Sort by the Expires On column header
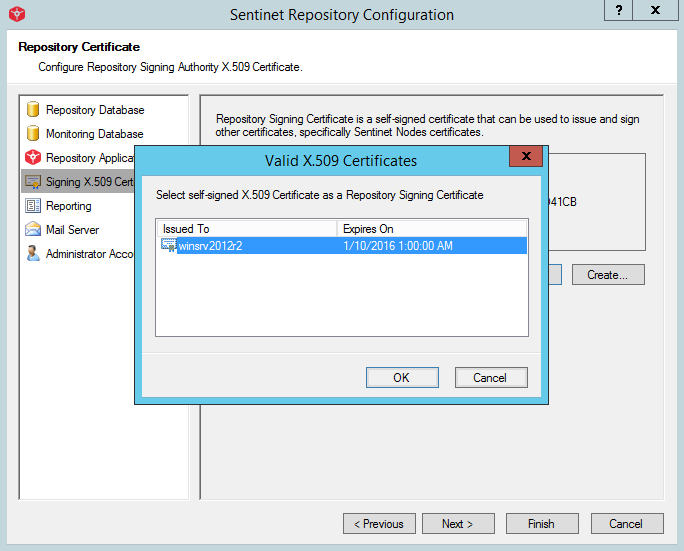The width and height of the screenshot is (684, 551). coord(431,229)
